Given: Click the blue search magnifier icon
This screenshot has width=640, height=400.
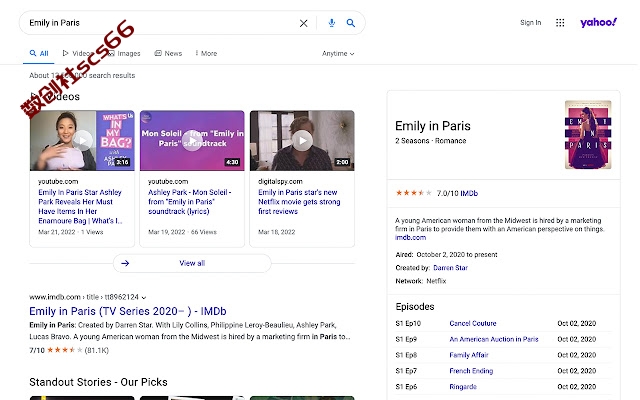Looking at the screenshot, I should click(x=351, y=23).
